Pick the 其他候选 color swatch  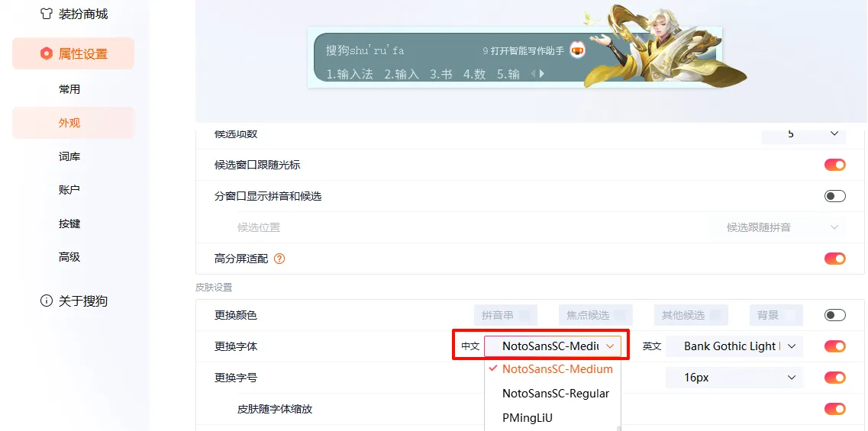(x=691, y=315)
